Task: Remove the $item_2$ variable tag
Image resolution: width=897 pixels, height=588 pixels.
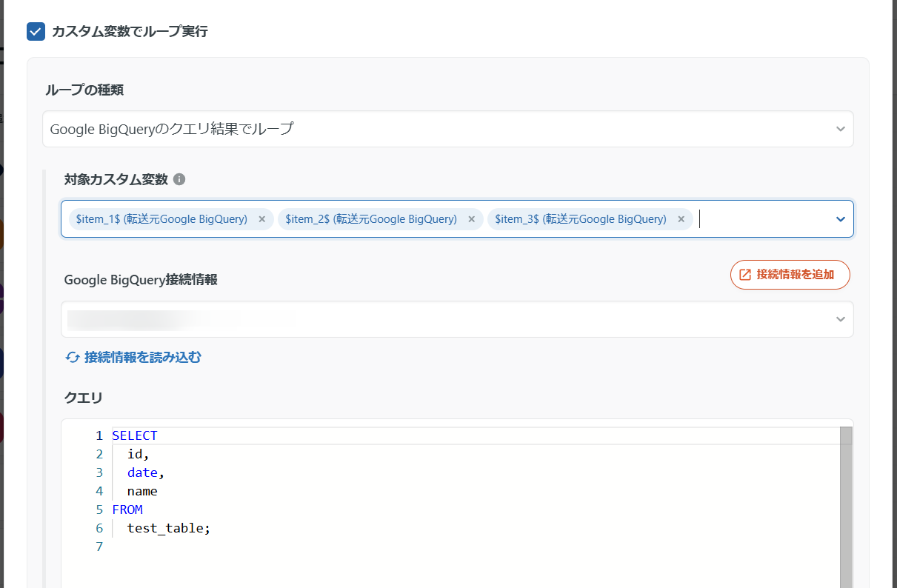Action: click(471, 219)
